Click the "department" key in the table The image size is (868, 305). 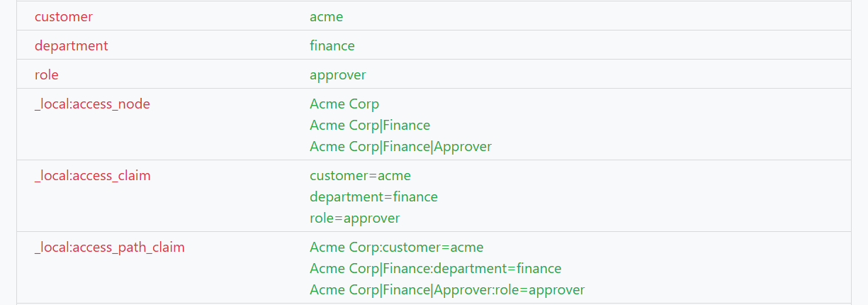72,45
